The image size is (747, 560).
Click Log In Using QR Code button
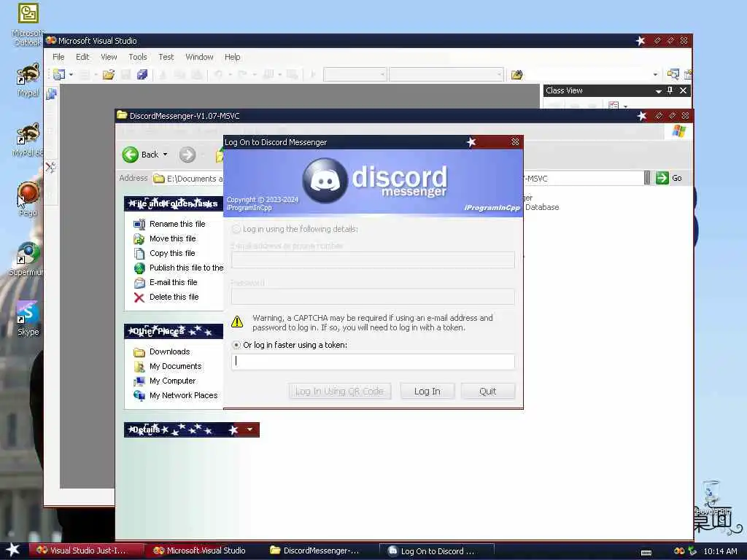click(x=340, y=391)
